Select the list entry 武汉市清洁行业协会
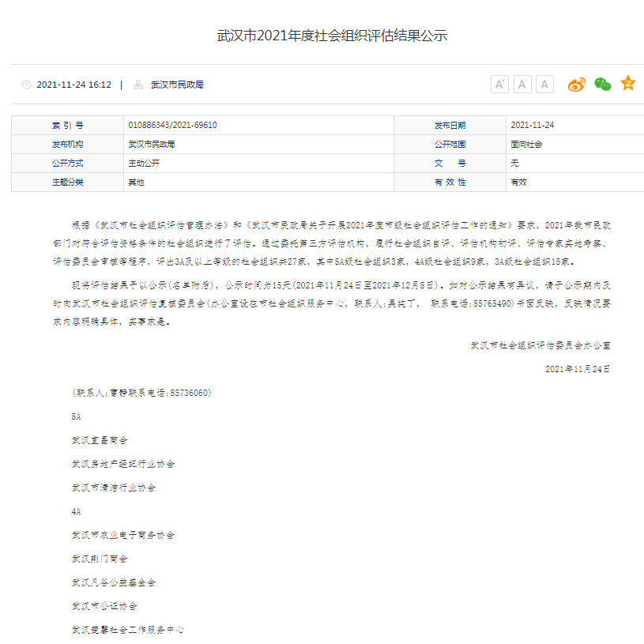This screenshot has width=644, height=644. coord(114,488)
